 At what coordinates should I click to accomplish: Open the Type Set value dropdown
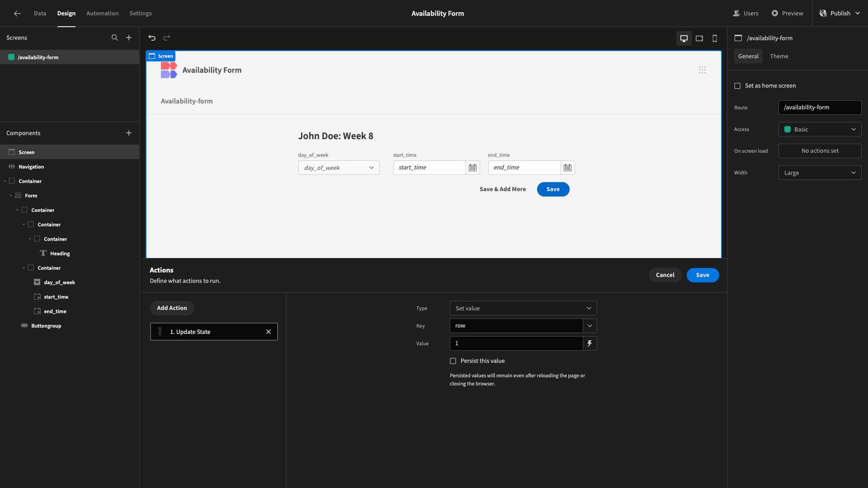pyautogui.click(x=523, y=308)
